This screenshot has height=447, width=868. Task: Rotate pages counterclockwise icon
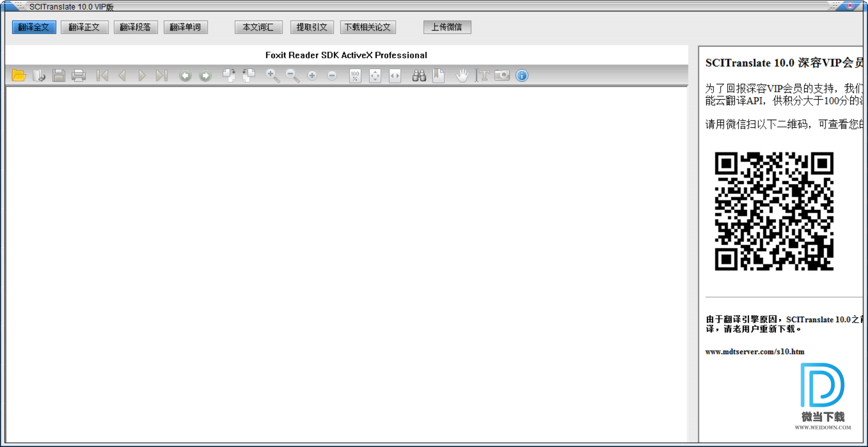pyautogui.click(x=249, y=76)
